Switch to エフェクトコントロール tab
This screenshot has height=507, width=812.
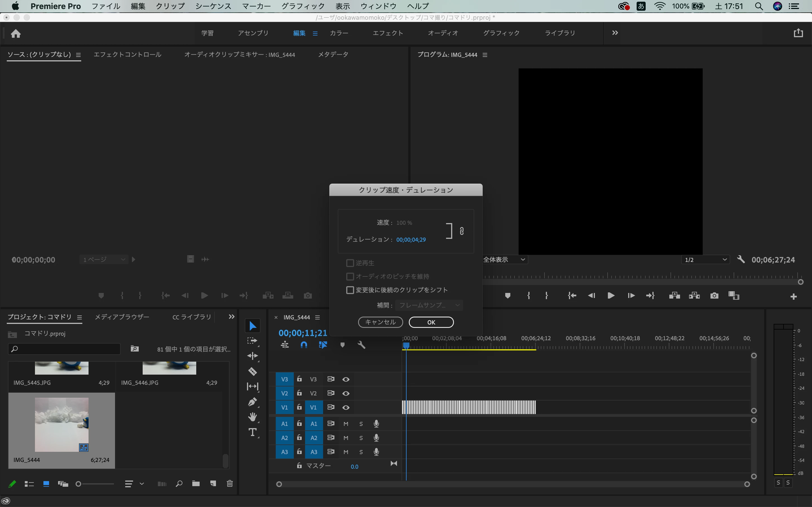tap(127, 54)
